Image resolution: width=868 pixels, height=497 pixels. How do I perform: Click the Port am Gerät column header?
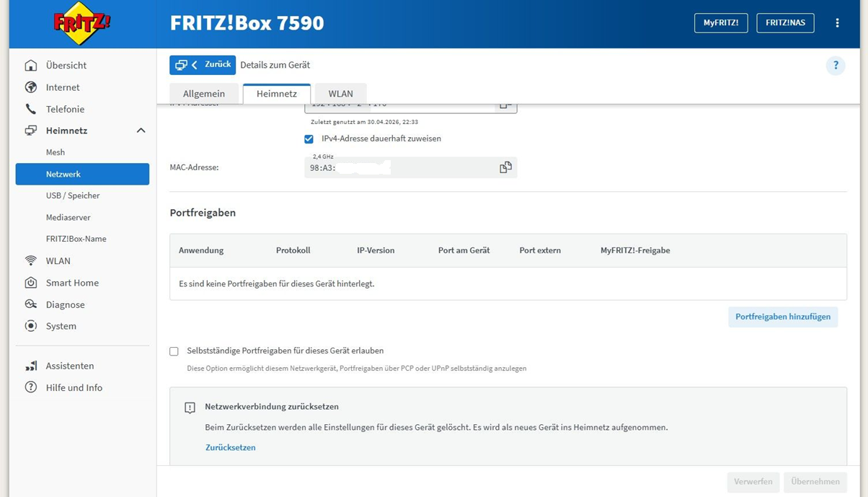point(464,250)
